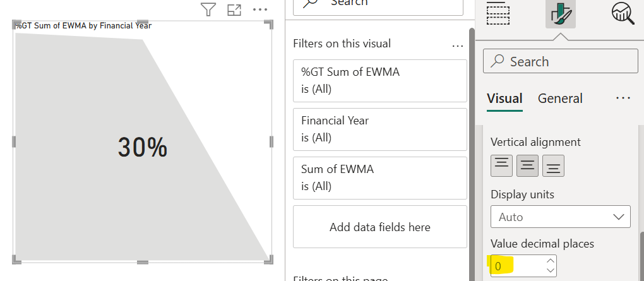Click the filter icon above the visual
The image size is (644, 281).
(x=208, y=9)
